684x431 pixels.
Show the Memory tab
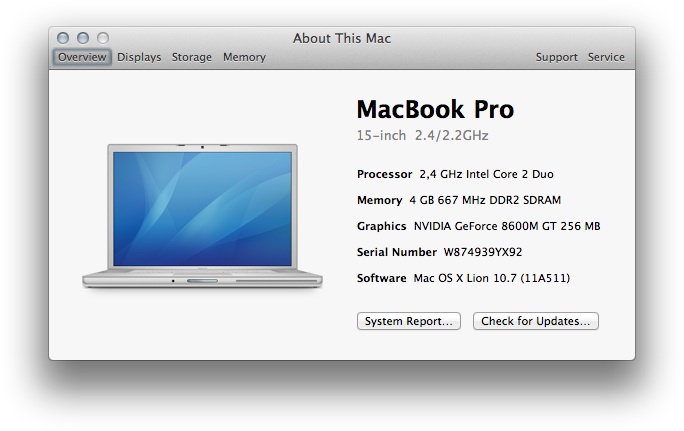244,57
